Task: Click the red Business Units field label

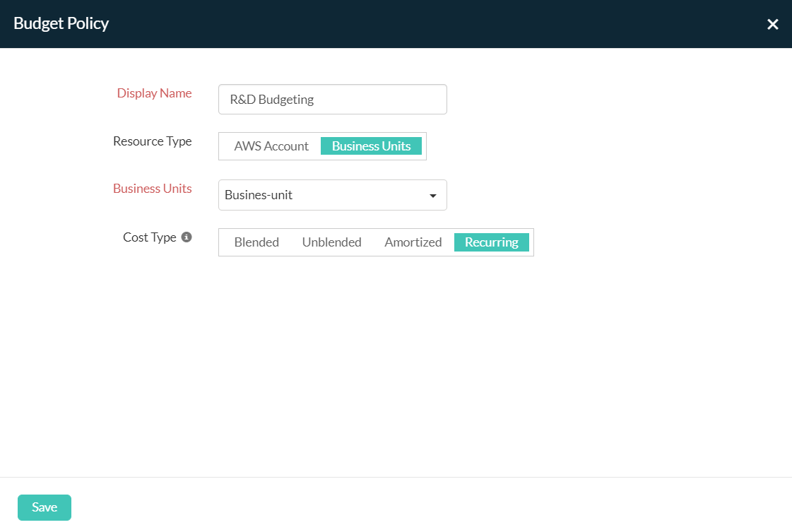Action: click(152, 189)
